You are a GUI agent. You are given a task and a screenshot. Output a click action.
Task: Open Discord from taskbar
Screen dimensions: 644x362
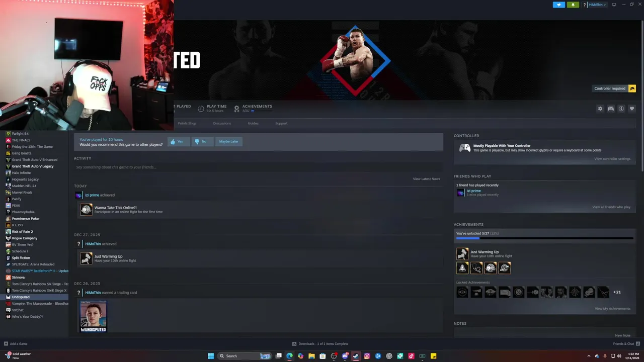click(345, 356)
